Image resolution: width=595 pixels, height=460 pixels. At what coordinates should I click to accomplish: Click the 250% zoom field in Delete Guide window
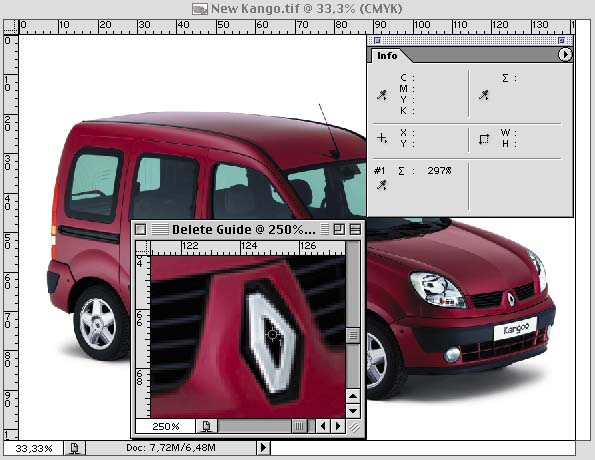pyautogui.click(x=165, y=427)
